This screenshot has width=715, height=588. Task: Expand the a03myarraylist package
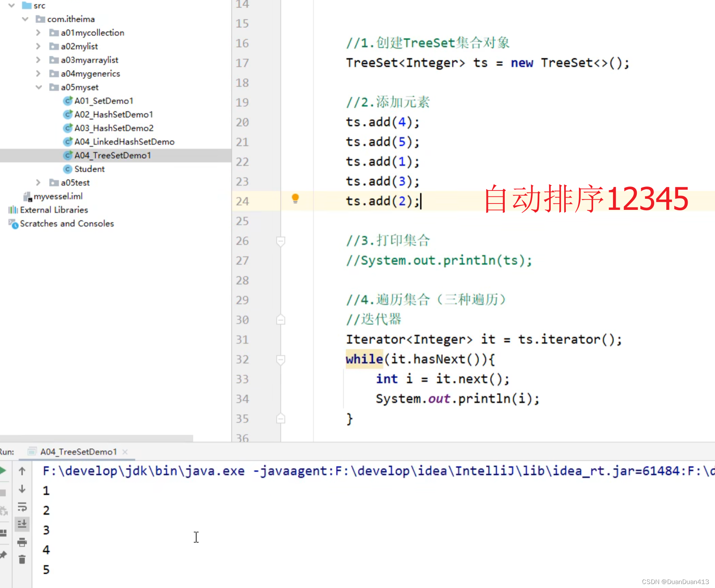pyautogui.click(x=38, y=60)
